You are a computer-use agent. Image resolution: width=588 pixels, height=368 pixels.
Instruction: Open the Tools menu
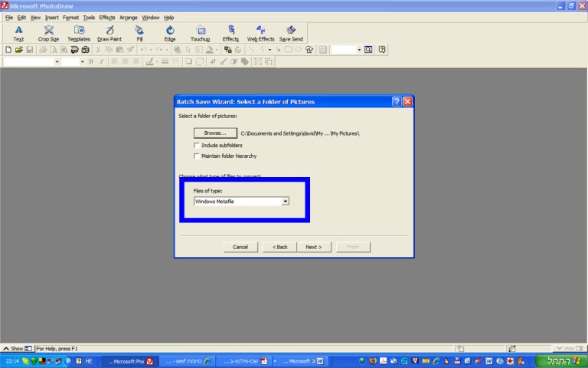[89, 18]
